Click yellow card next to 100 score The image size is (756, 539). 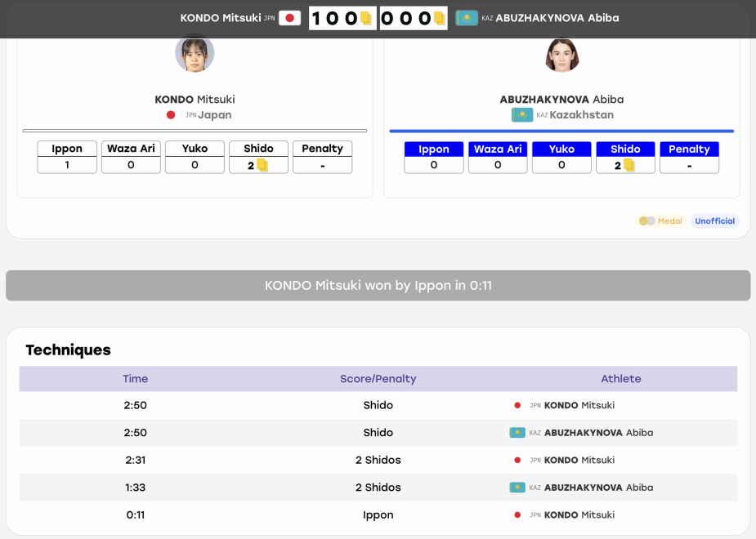(x=366, y=19)
